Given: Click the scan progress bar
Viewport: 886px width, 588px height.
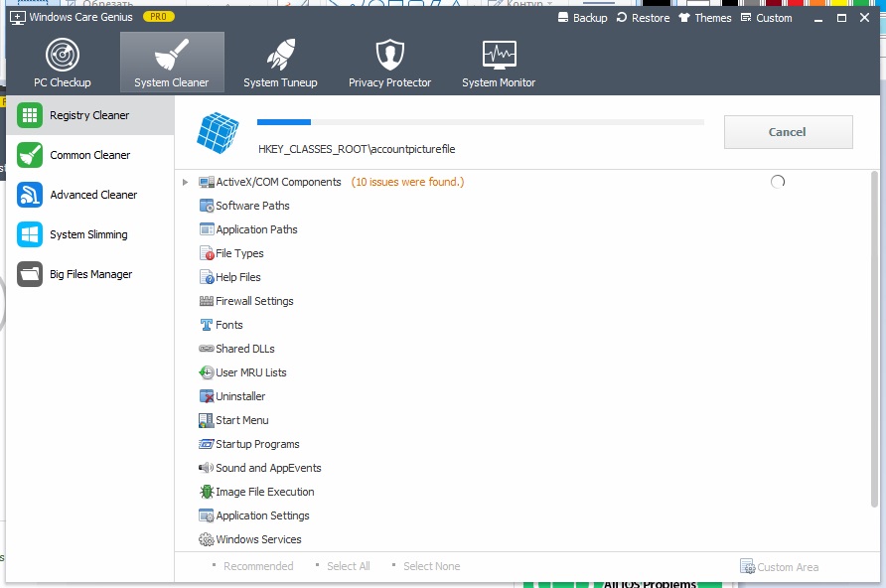Looking at the screenshot, I should pyautogui.click(x=481, y=122).
